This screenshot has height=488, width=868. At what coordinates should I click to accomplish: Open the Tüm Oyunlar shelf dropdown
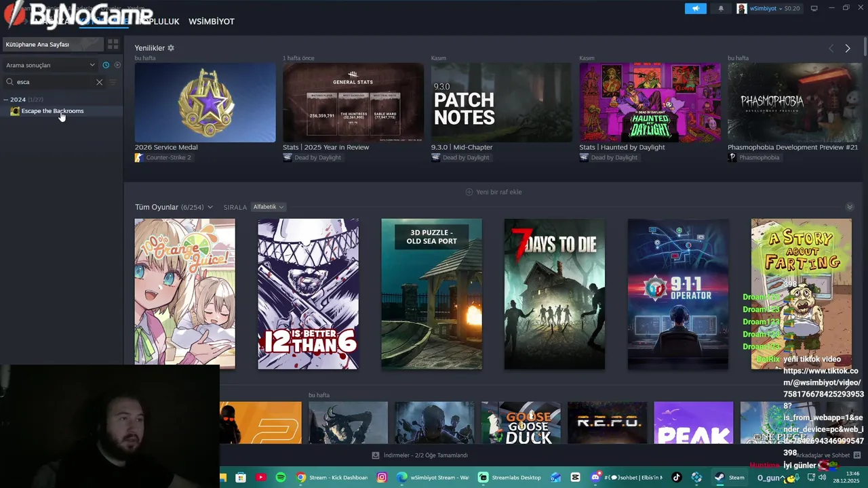coord(210,207)
